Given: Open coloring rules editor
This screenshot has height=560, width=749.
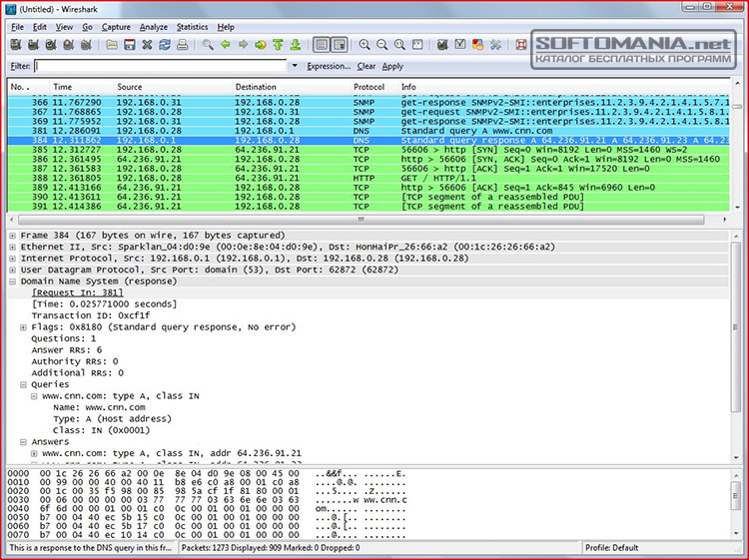Looking at the screenshot, I should click(x=478, y=45).
